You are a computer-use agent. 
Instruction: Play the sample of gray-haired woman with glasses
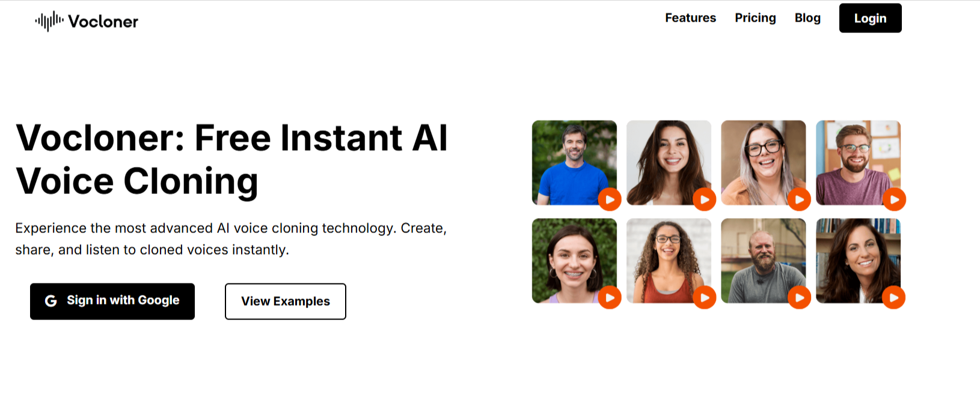click(799, 199)
